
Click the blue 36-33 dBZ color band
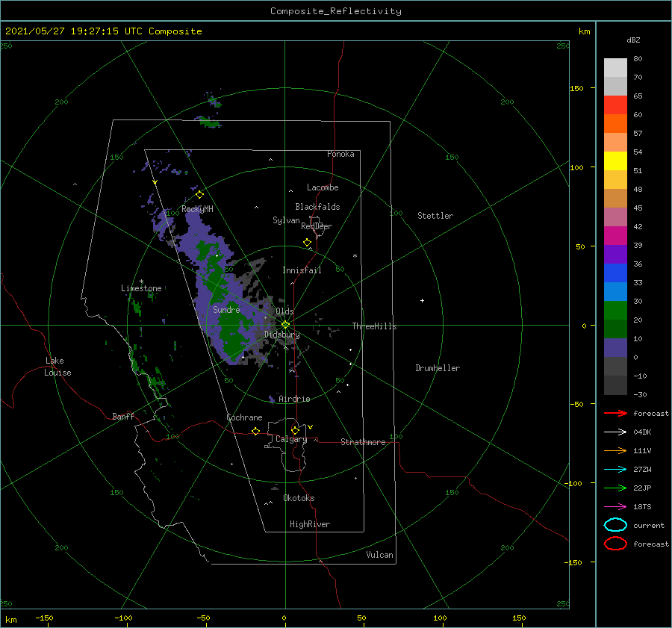615,273
